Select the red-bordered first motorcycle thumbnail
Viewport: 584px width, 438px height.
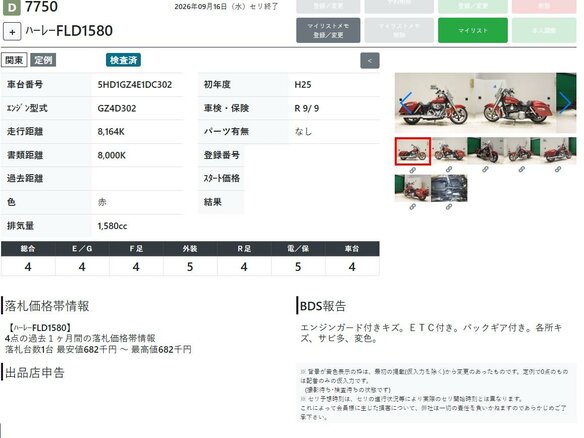(x=413, y=151)
